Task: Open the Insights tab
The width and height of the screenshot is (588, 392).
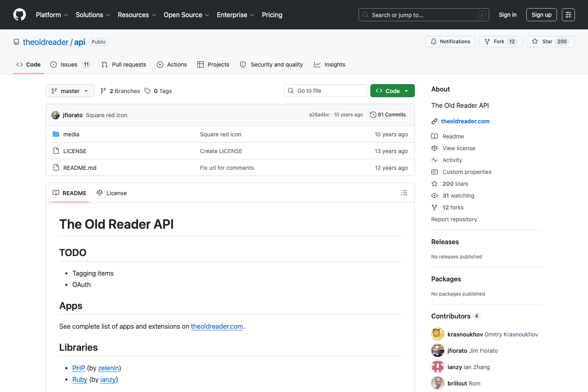Action: (x=335, y=64)
